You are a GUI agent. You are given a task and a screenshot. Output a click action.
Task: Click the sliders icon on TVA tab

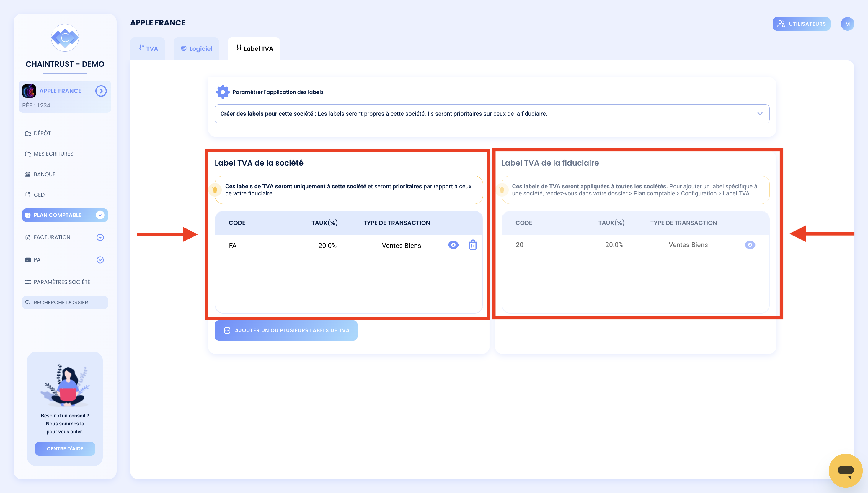coord(141,48)
